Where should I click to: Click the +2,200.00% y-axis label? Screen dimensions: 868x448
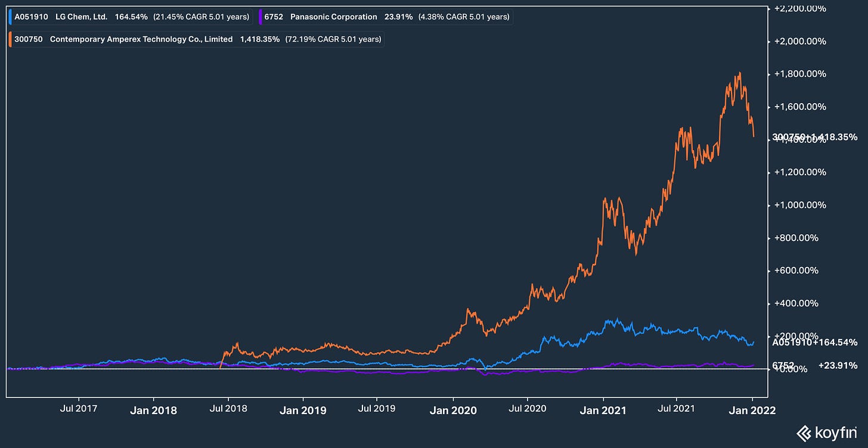click(x=799, y=9)
